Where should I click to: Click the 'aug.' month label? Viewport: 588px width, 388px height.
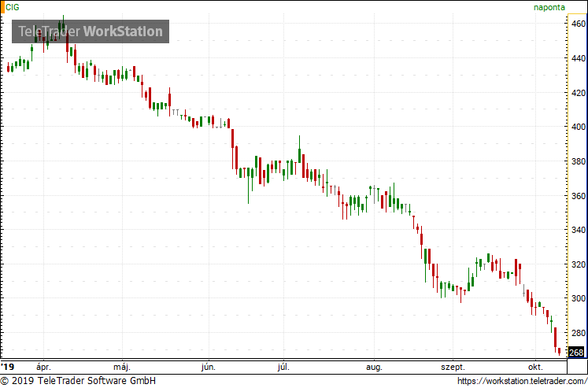click(x=374, y=367)
